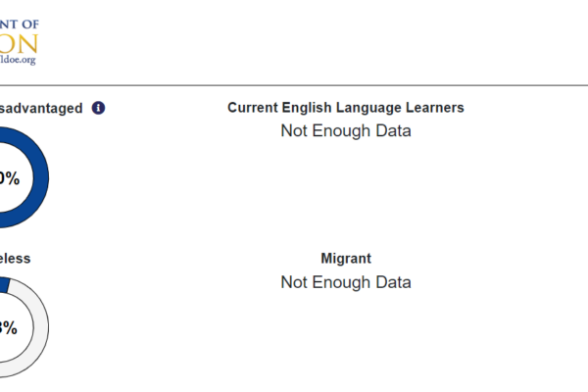Click the small blue Homeless donut segment
The image size is (588, 392).
click(4, 285)
